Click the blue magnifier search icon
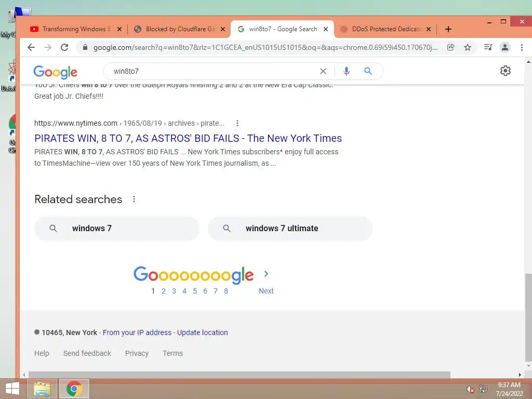This screenshot has height=399, width=532. point(368,71)
